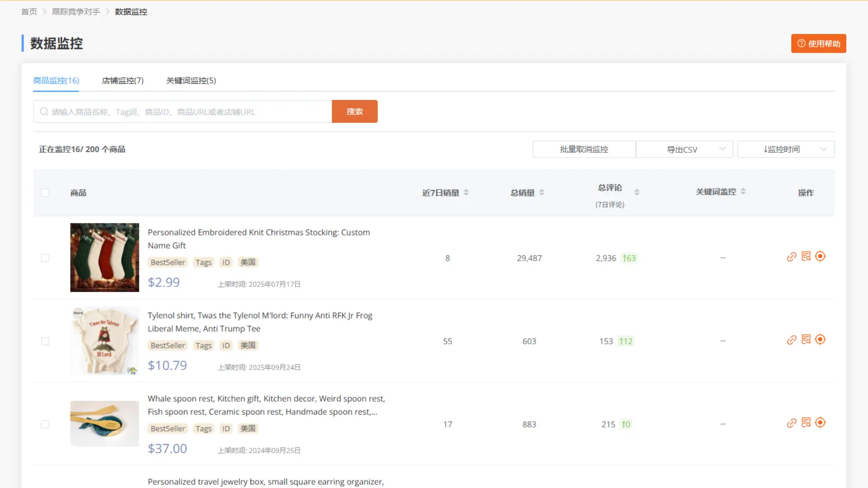Click the 批量取消监控 button
Viewport: 868px width, 488px height.
(584, 149)
